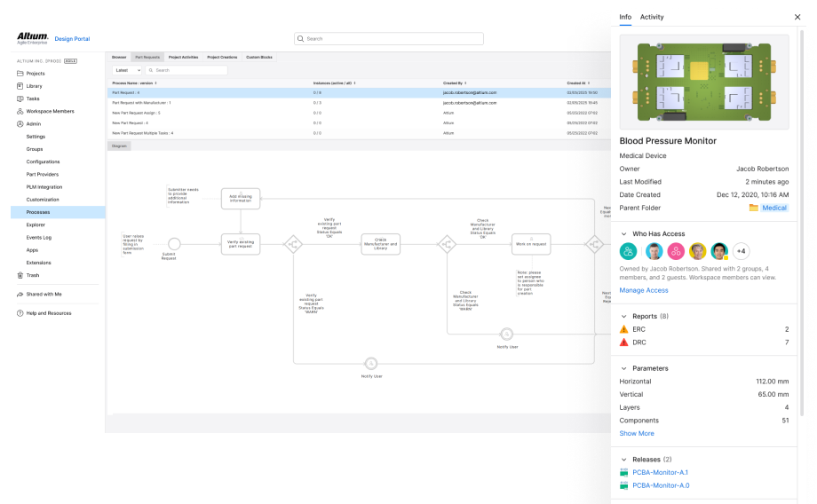
Task: Collapse the Reports section chevron
Action: click(x=623, y=316)
